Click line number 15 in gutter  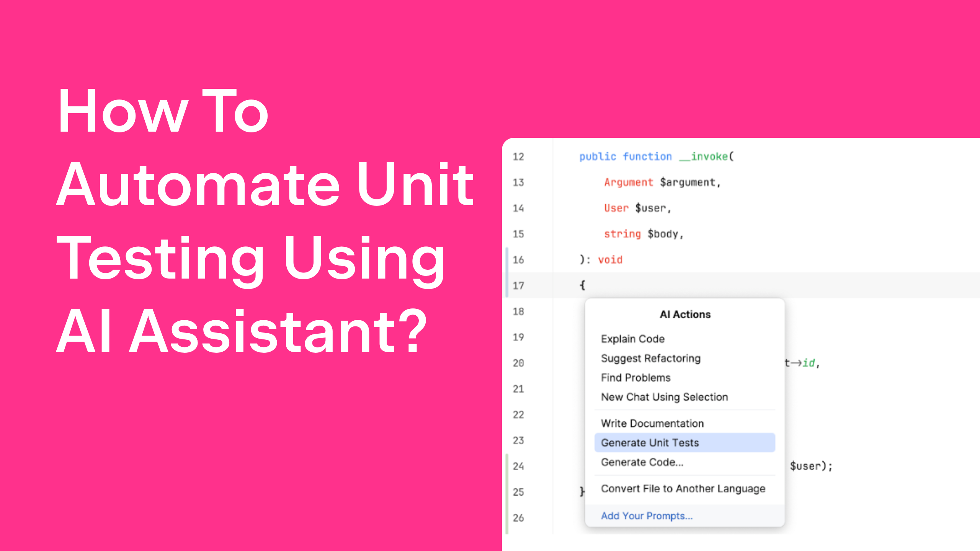click(518, 234)
